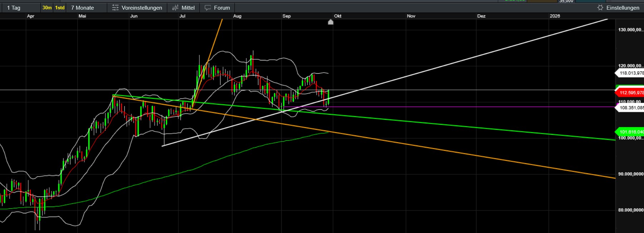Click the 90.000,0000 price axis value
644x233 pixels.
pyautogui.click(x=631, y=174)
